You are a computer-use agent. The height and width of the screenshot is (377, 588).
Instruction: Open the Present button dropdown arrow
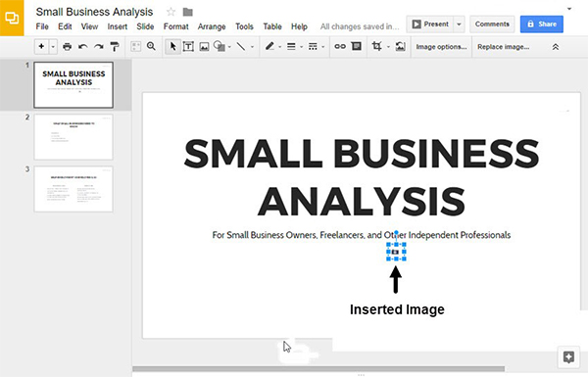point(459,24)
